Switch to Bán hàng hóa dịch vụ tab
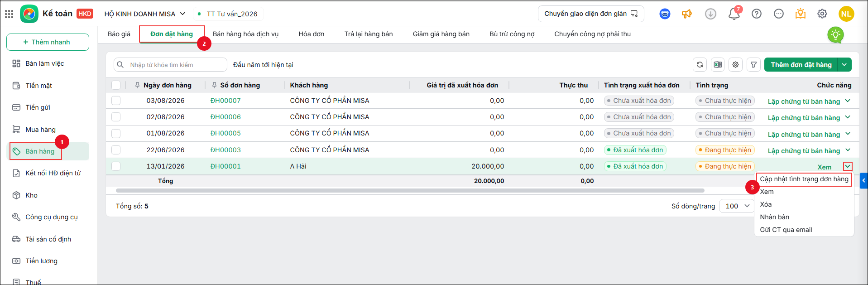 click(x=246, y=34)
